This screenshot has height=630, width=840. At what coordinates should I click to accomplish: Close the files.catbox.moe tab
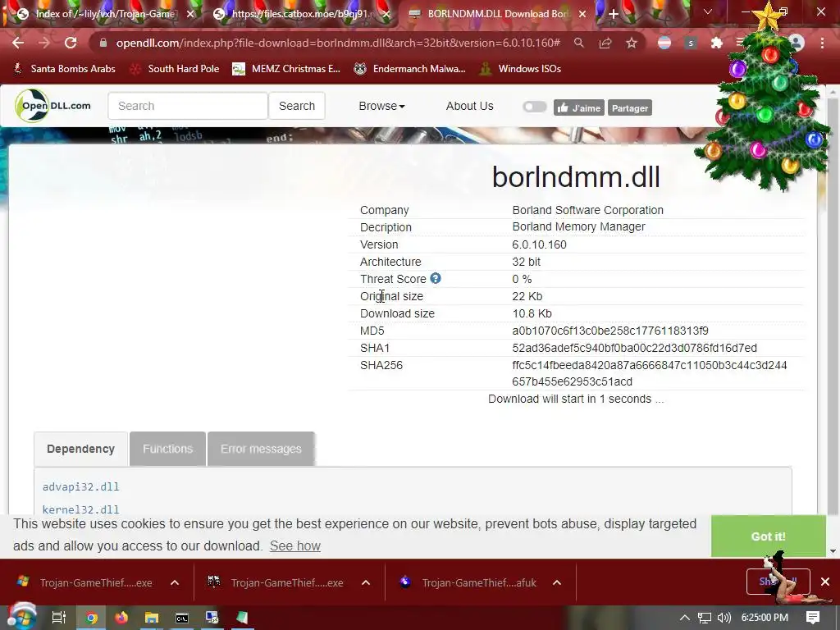click(387, 15)
